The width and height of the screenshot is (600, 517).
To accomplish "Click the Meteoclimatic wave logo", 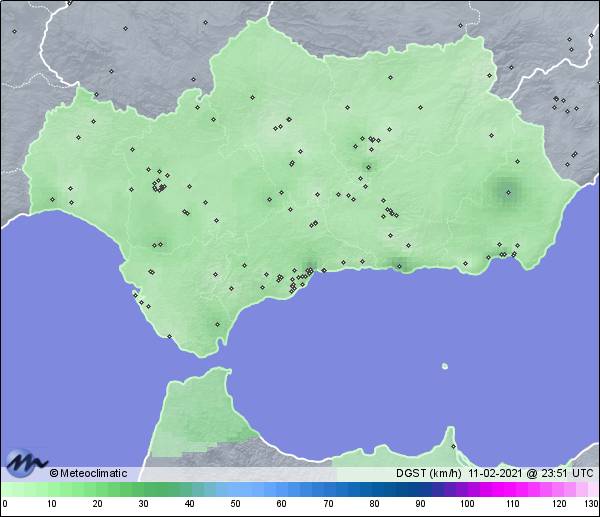I will [26, 462].
